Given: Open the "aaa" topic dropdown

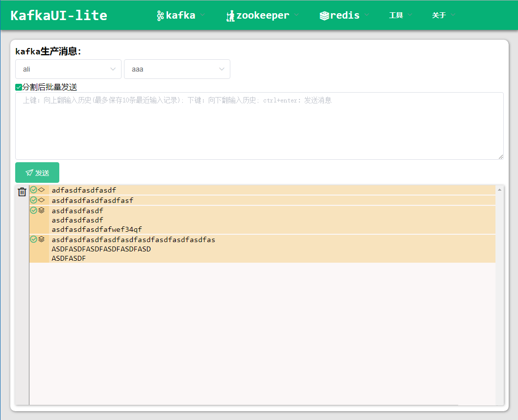Looking at the screenshot, I should tap(177, 69).
